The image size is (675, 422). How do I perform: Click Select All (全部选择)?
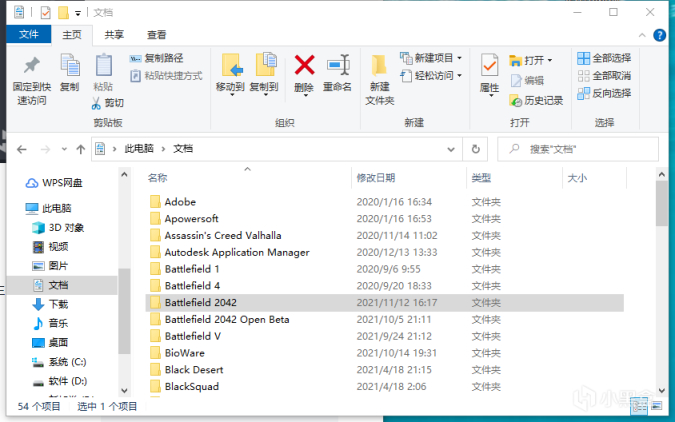tap(604, 58)
